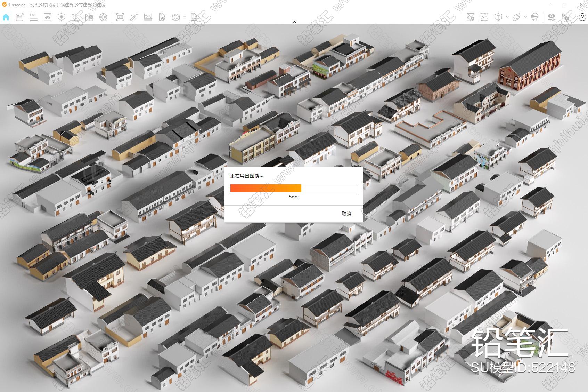Open the BIM information panel
This screenshot has width=588, height=392.
33,17
